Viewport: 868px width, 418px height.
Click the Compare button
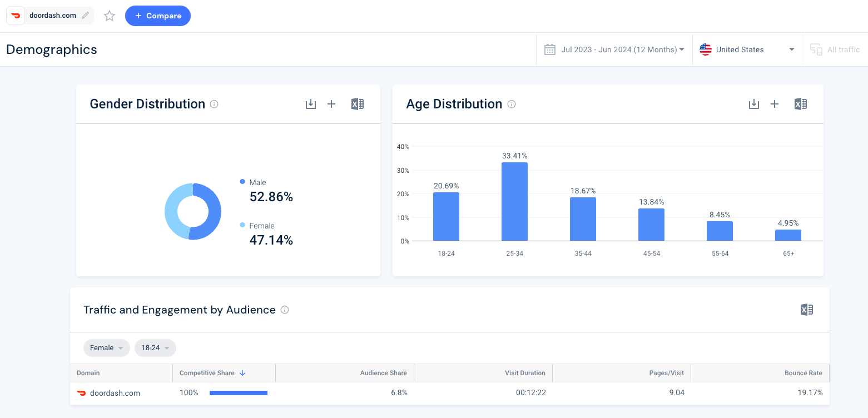(x=158, y=16)
